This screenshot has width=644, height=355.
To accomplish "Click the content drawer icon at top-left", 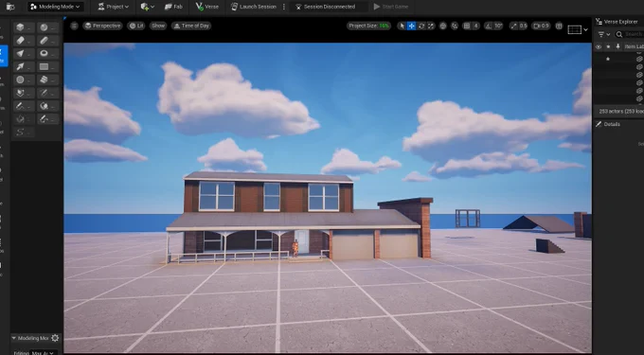I will 10,7.
